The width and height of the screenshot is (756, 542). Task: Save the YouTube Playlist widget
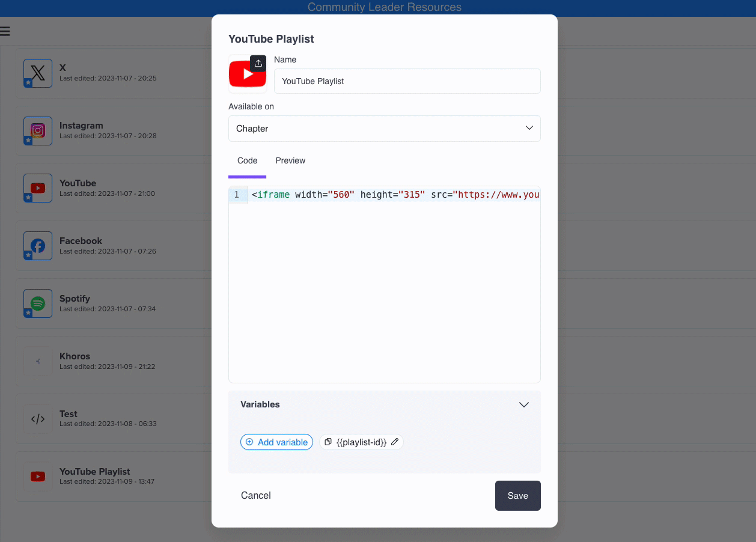517,496
